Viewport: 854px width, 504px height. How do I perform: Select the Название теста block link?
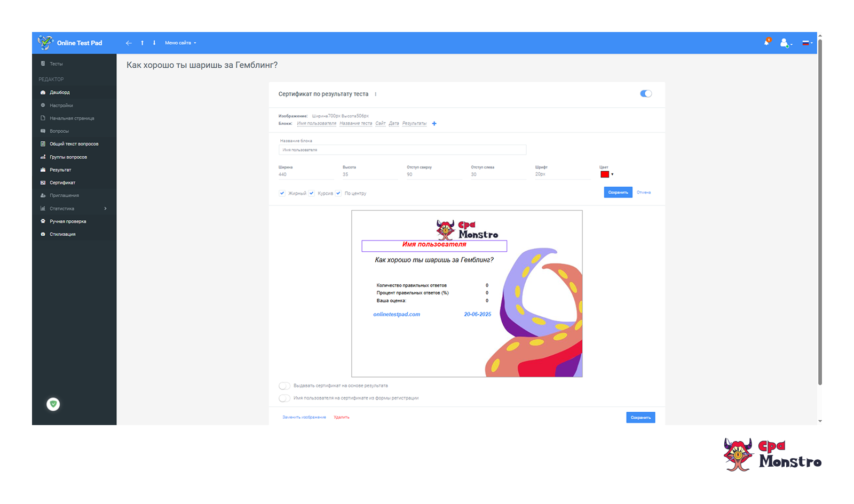356,124
